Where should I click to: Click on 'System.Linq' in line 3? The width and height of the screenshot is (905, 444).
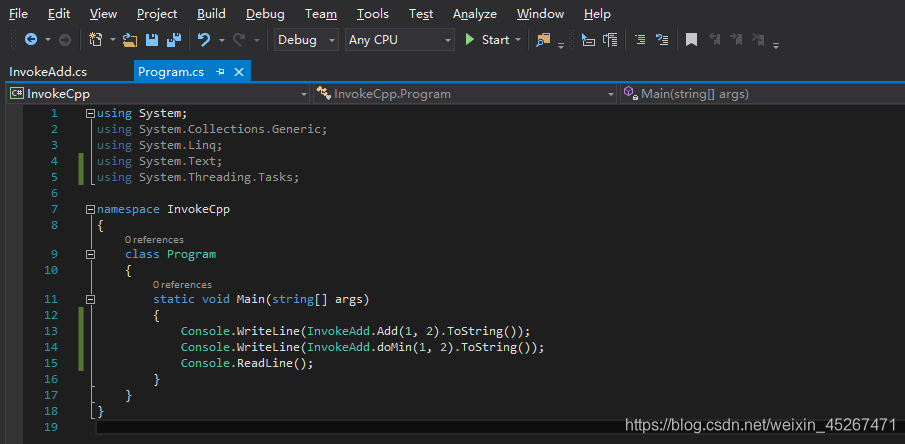179,145
